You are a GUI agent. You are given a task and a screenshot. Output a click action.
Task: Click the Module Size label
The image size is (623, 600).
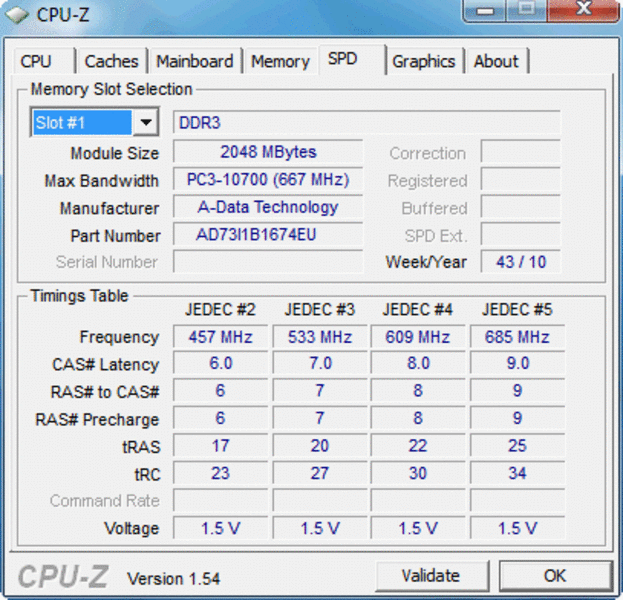click(115, 153)
